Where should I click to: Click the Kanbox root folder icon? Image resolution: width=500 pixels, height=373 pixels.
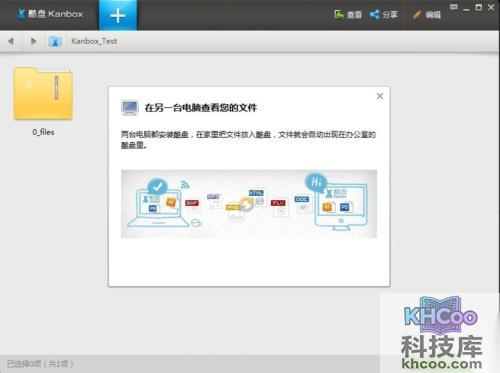55,41
